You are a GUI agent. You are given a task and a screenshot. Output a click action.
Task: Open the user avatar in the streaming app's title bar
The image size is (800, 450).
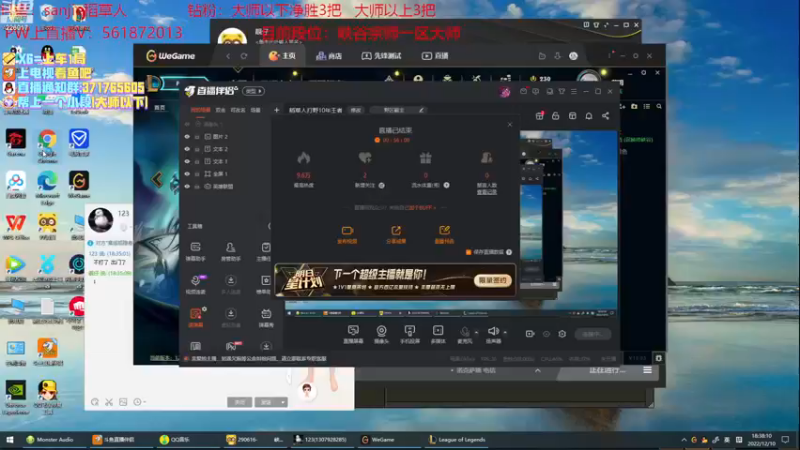pos(505,92)
